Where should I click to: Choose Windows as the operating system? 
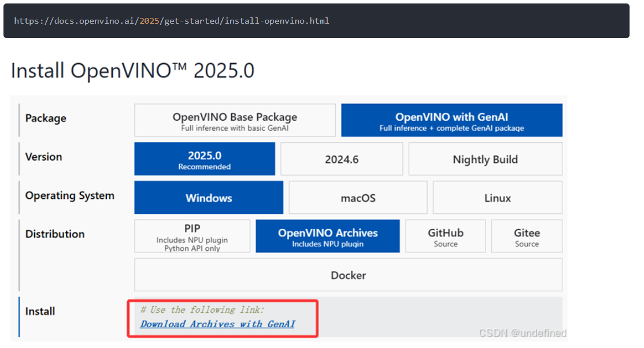click(x=209, y=197)
